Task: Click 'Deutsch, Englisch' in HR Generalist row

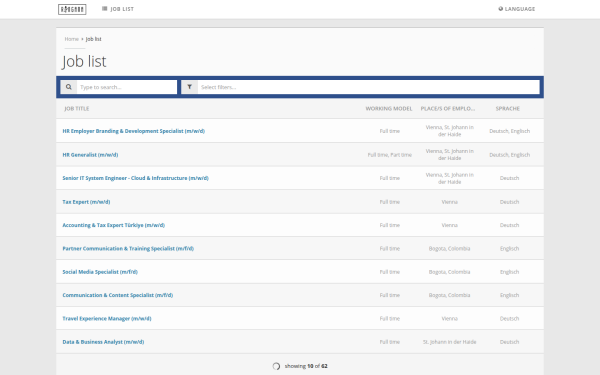Action: [509, 155]
